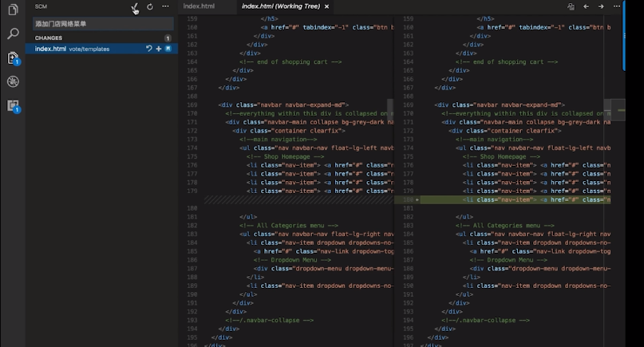Click 'navbar navbar-expand-md' div in original pane
The width and height of the screenshot is (644, 347).
point(283,104)
